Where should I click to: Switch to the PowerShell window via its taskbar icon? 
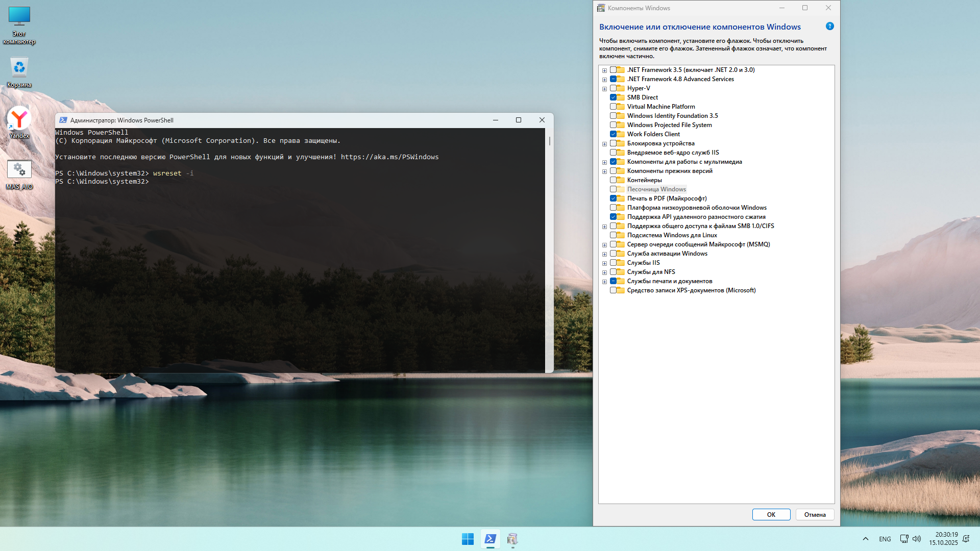coord(490,539)
